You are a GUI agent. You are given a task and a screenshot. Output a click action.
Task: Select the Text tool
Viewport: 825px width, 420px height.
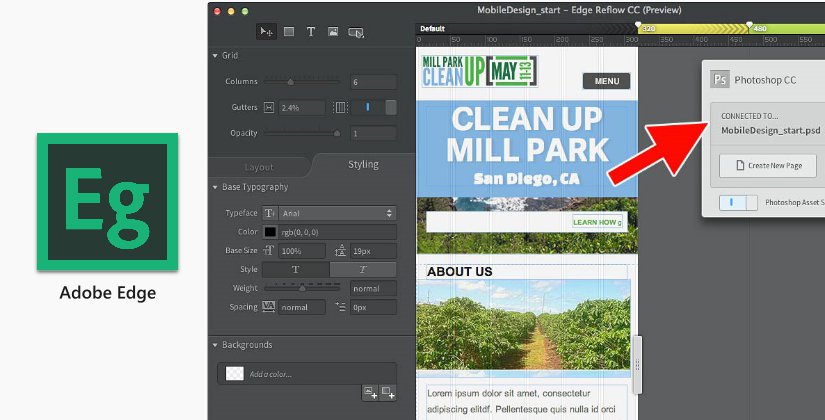pos(311,32)
